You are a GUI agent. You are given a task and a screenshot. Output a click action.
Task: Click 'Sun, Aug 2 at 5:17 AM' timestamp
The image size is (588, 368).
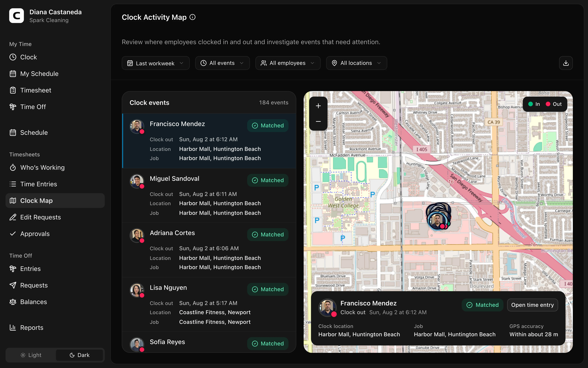[x=208, y=303]
